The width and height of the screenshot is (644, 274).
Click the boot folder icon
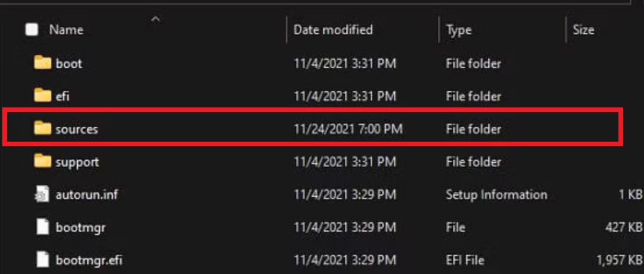point(42,63)
